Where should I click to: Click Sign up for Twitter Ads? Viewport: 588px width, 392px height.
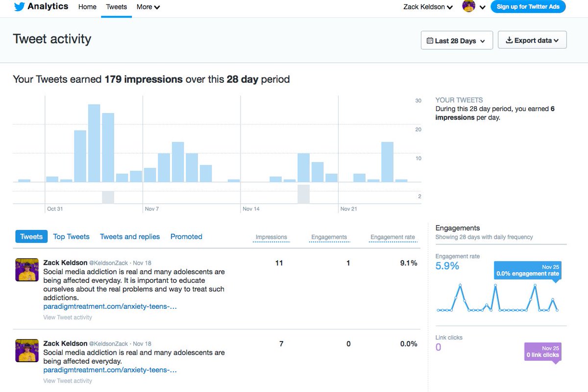528,7
